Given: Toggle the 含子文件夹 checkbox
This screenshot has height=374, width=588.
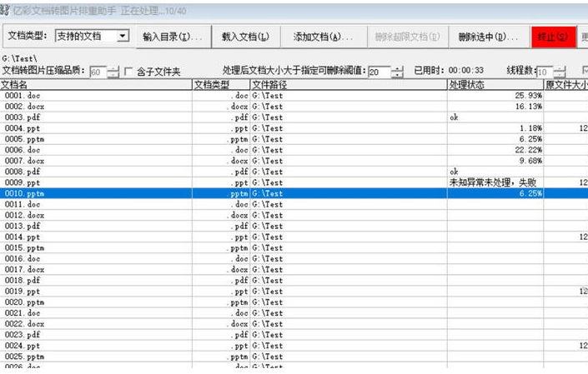Looking at the screenshot, I should tap(128, 71).
